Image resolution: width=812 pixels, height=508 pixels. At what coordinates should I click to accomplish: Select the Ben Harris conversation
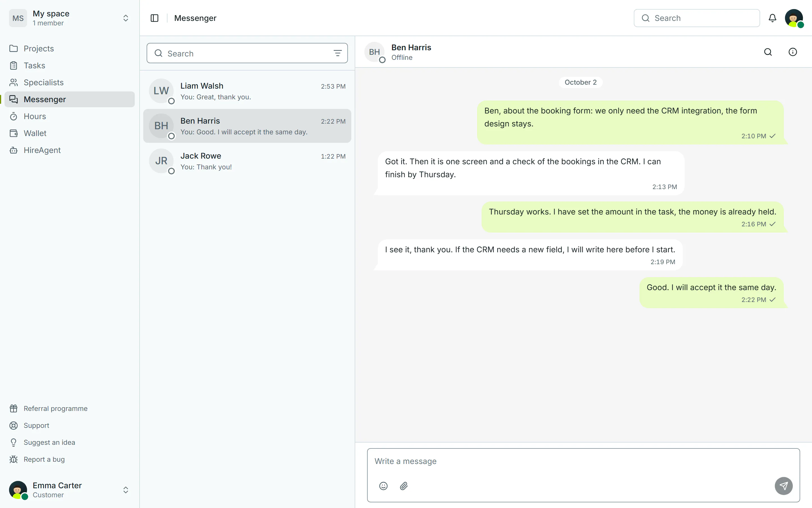tap(247, 126)
